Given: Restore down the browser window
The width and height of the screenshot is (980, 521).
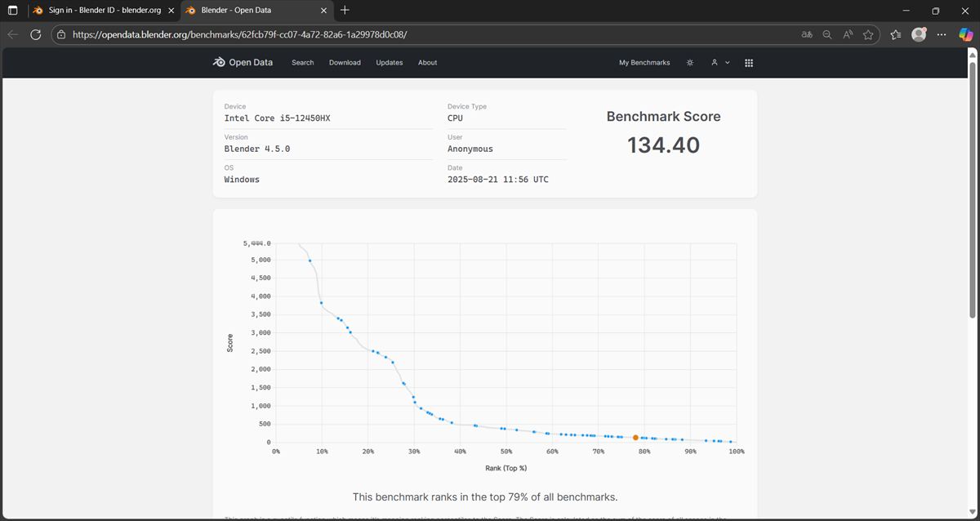Looking at the screenshot, I should (x=936, y=11).
